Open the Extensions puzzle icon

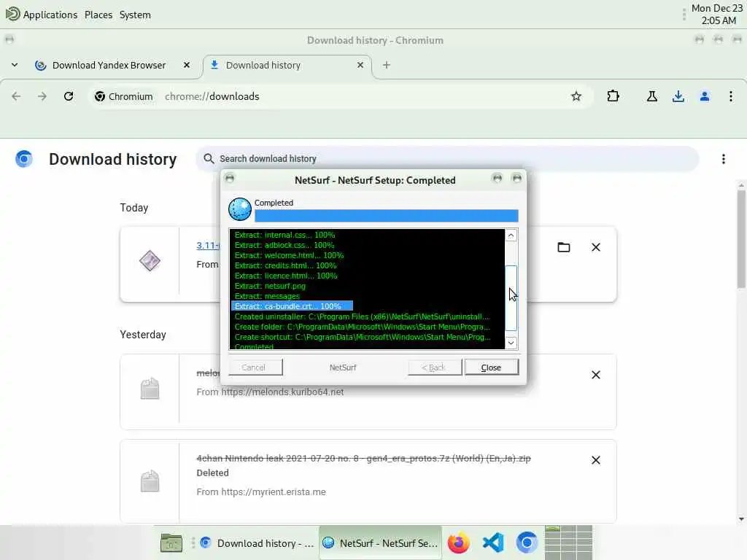613,96
